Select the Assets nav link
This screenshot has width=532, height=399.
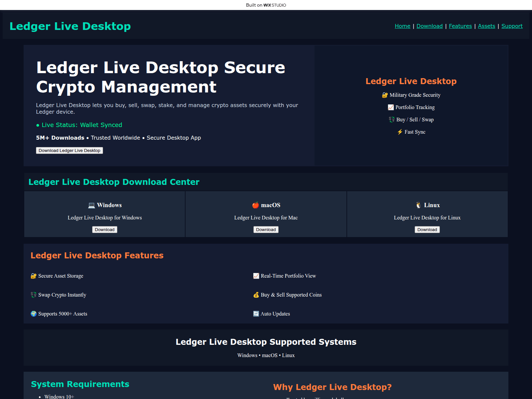point(486,26)
